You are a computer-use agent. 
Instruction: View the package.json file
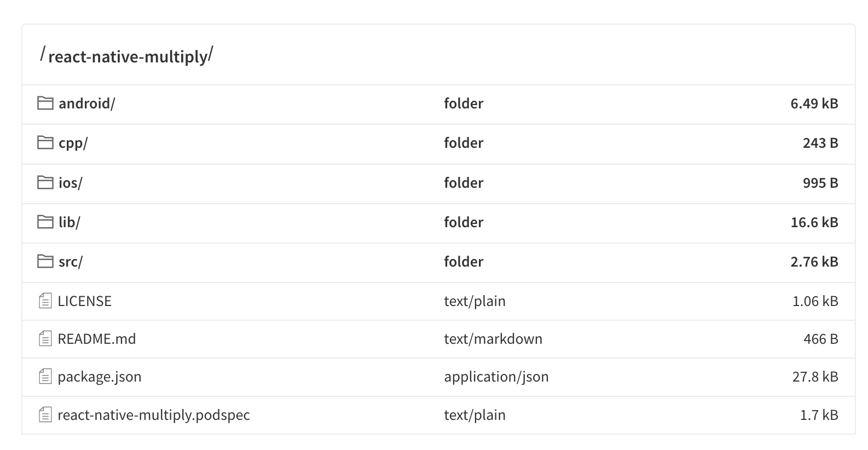pos(100,377)
